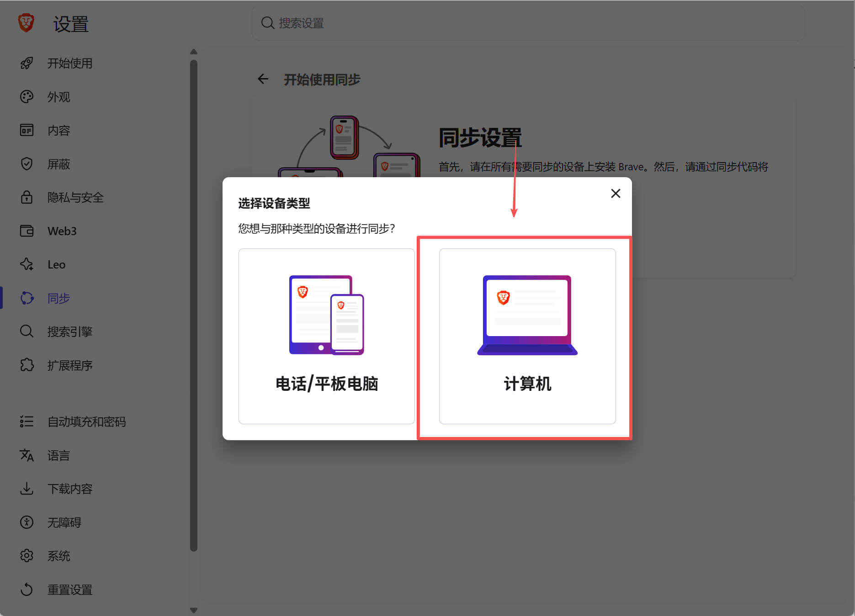Click the sync icon beside 同步
This screenshot has width=855, height=616.
tap(27, 298)
